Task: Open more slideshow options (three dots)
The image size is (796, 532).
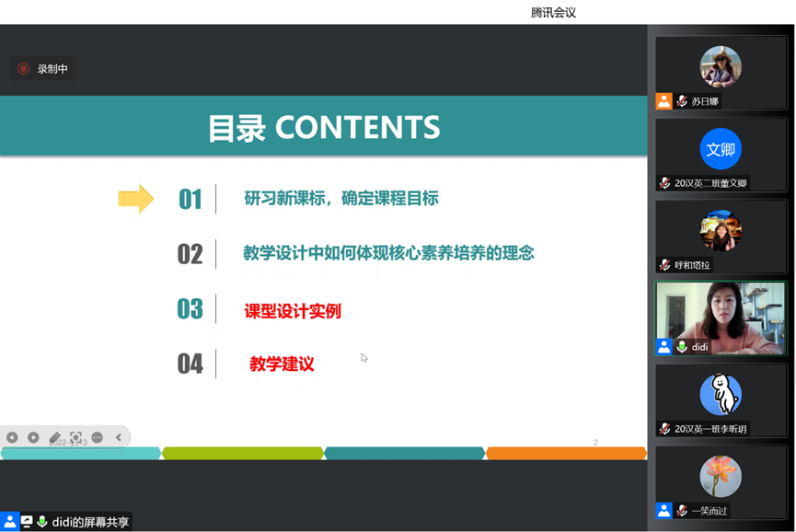Action: pos(98,437)
